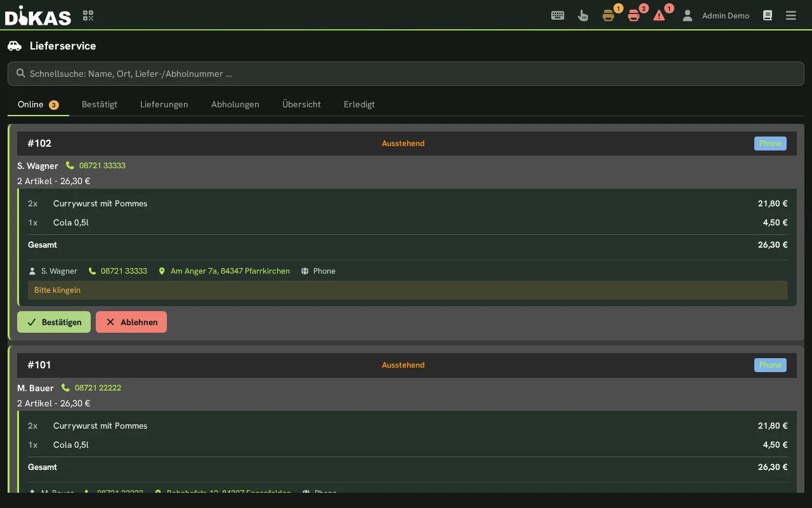
Task: Click phone icon beside M. Bauer header
Action: click(65, 387)
